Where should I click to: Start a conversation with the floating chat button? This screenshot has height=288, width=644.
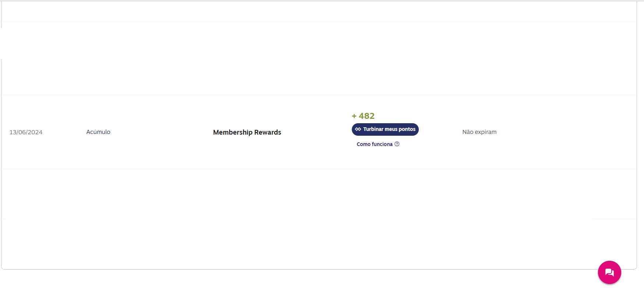point(609,272)
